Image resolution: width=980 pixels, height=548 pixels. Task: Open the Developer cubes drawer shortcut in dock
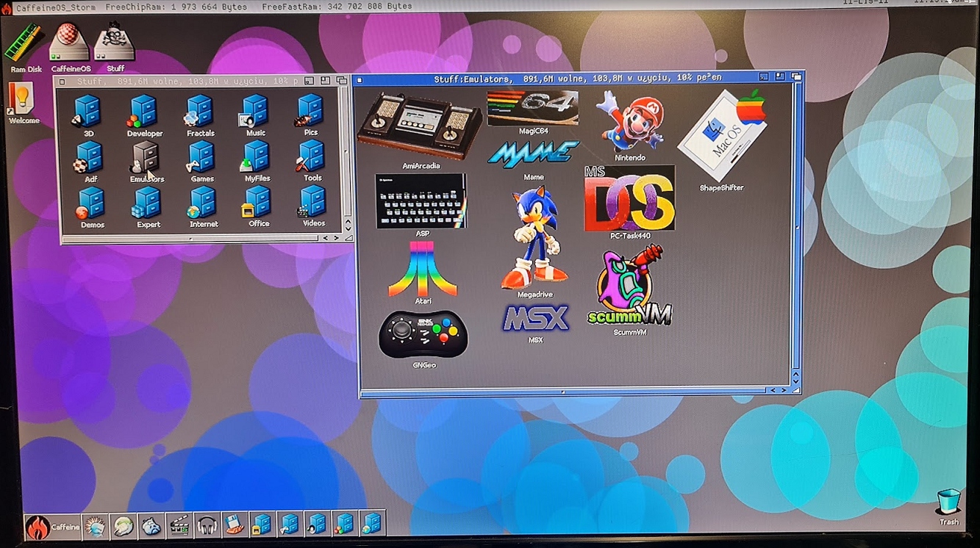pos(345,524)
